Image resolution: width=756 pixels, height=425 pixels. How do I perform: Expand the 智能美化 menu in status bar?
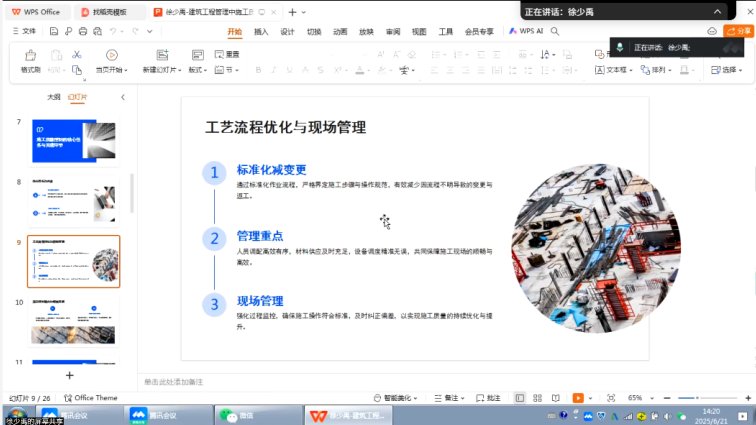pyautogui.click(x=395, y=398)
